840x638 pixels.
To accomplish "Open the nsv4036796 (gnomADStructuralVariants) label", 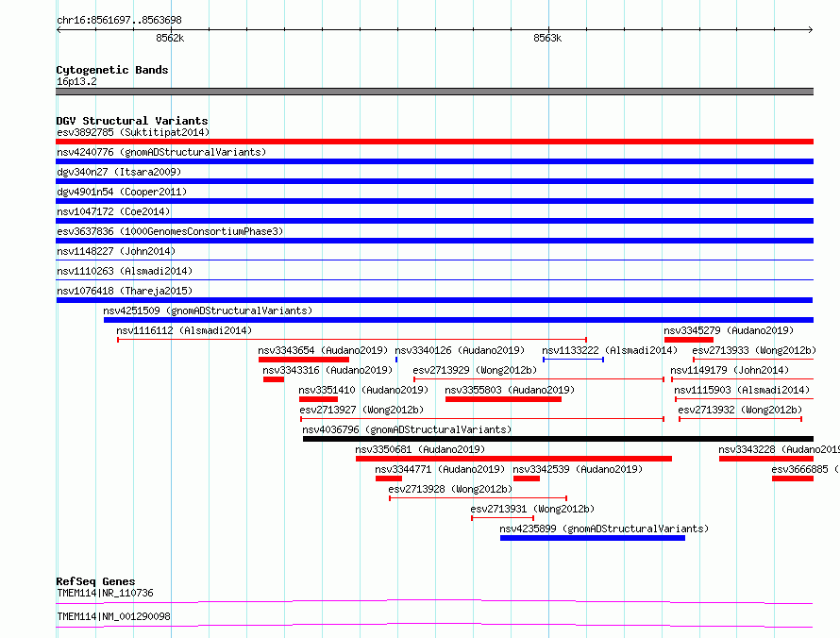I will (407, 429).
